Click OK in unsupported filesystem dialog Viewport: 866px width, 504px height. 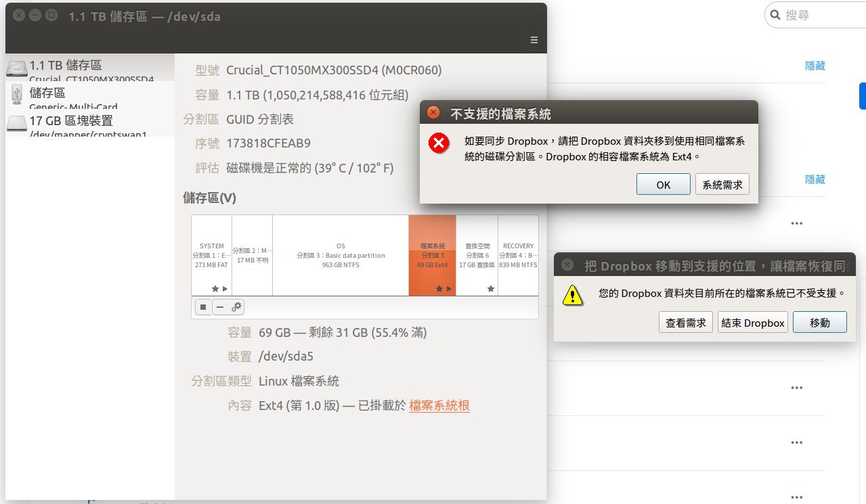point(664,184)
